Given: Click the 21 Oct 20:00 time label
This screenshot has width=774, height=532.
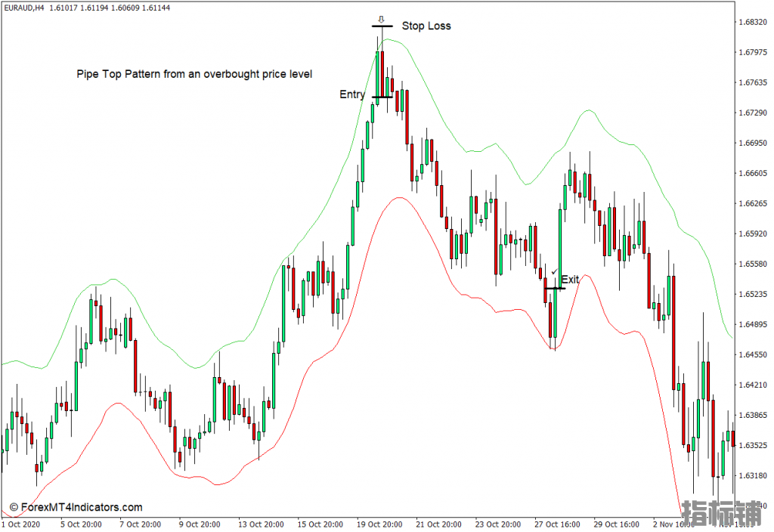Looking at the screenshot, I should 438,524.
